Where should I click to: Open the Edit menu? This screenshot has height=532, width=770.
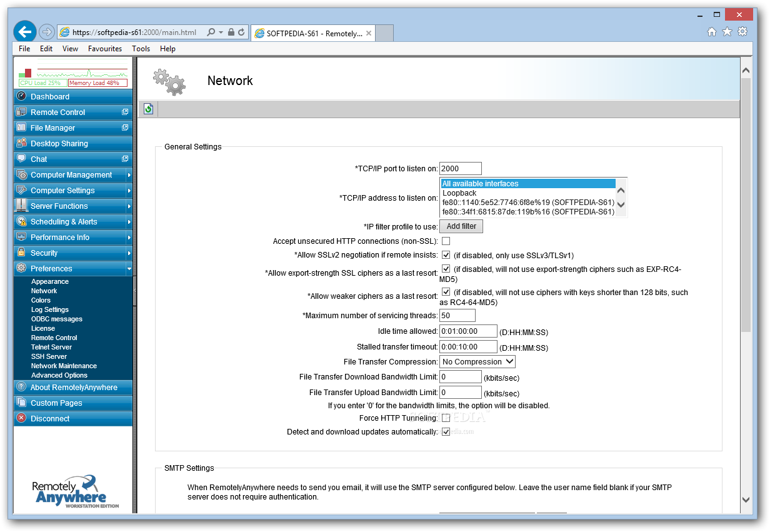click(46, 48)
